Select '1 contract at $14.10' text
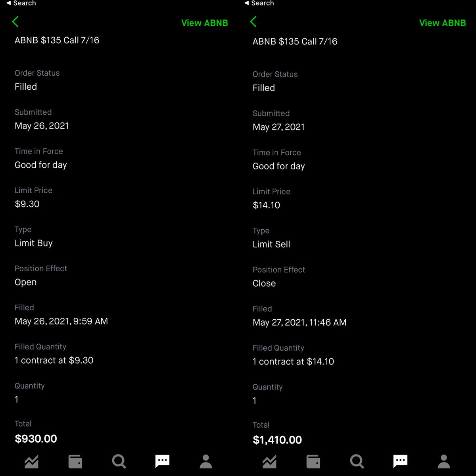This screenshot has height=476, width=476. point(294,361)
